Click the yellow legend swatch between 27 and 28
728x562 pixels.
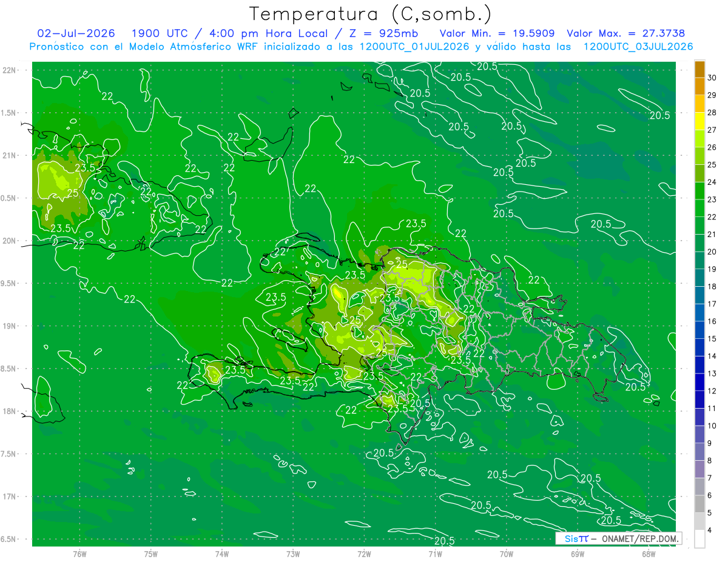click(x=699, y=121)
